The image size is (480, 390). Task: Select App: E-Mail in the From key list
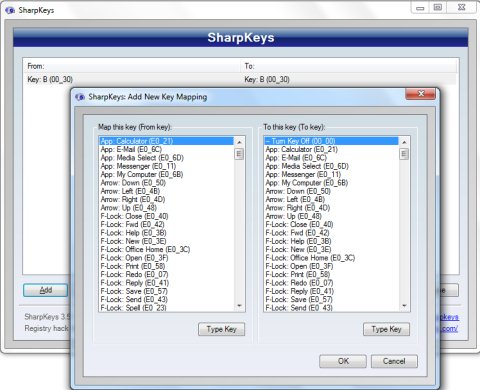[167, 149]
